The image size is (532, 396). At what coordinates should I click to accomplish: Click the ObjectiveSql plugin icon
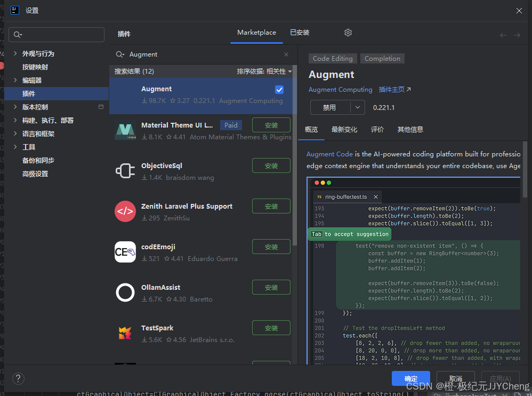pos(125,171)
